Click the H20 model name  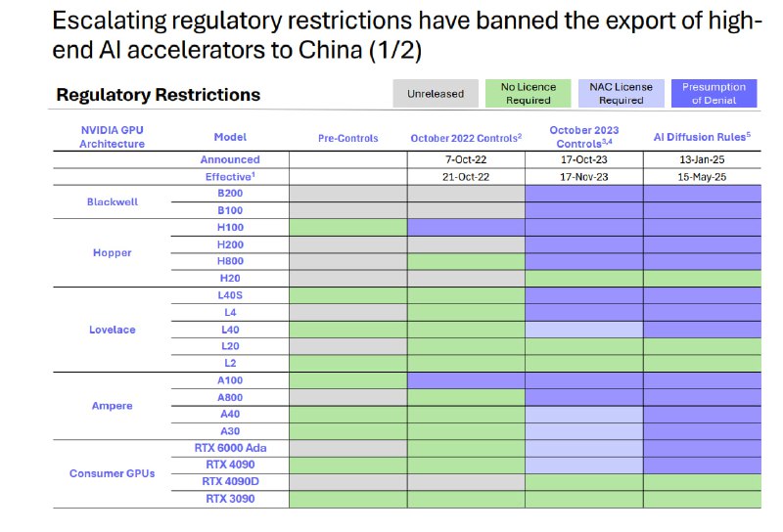click(x=230, y=278)
